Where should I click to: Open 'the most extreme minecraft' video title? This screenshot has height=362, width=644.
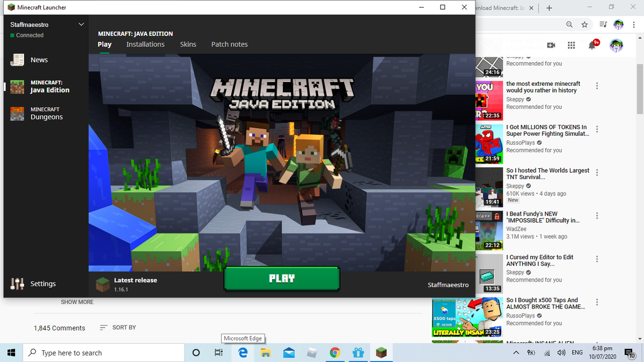[543, 87]
